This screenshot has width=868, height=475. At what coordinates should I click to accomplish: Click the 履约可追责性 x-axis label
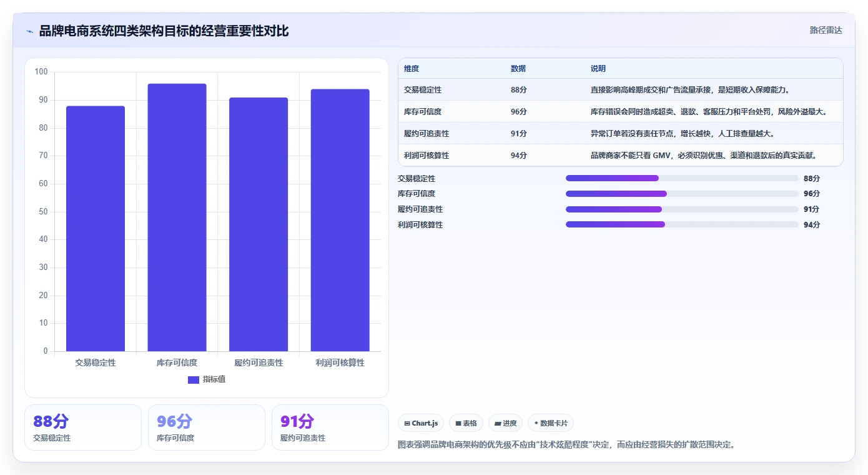[x=259, y=362]
